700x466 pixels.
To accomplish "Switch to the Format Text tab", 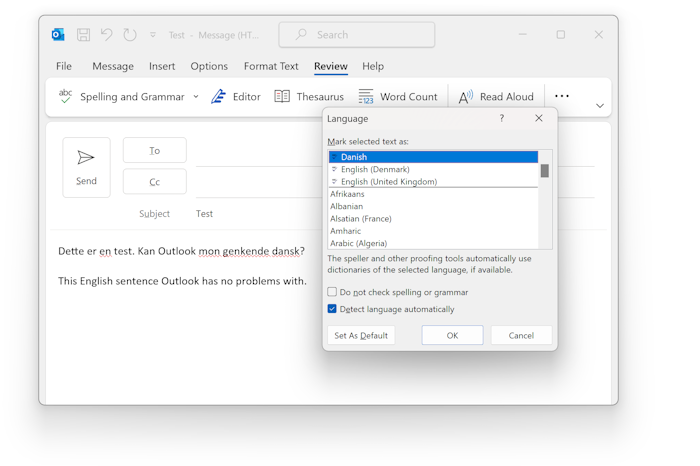I will pos(271,66).
